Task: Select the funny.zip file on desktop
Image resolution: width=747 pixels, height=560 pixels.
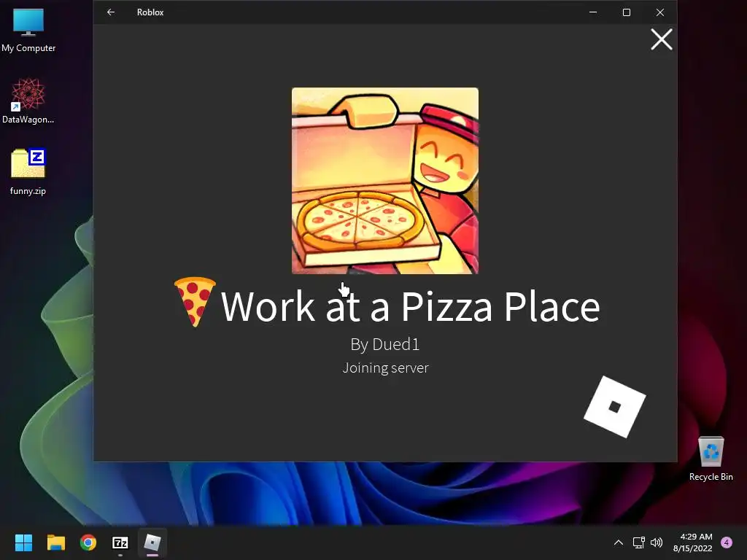Action: coord(28,172)
